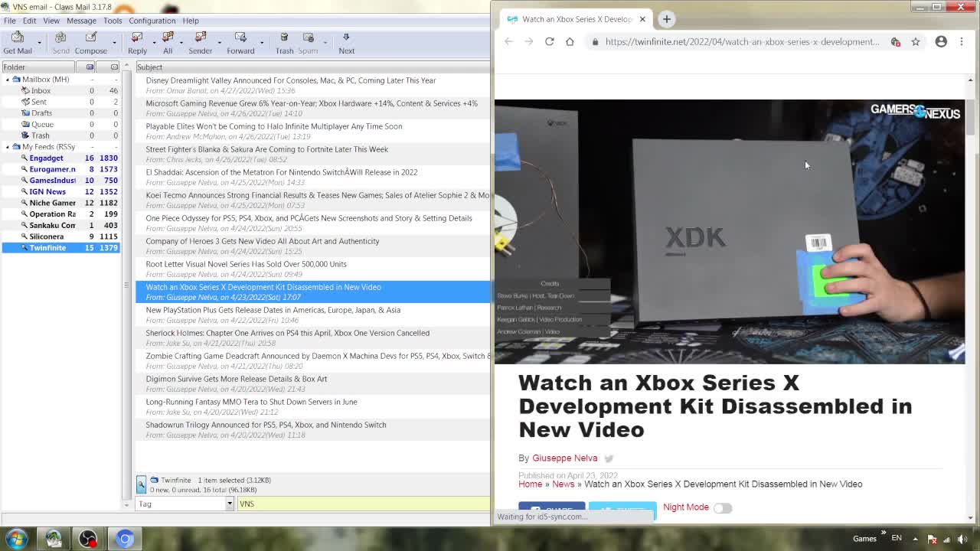
Task: Open the Tools menu
Action: pos(113,21)
